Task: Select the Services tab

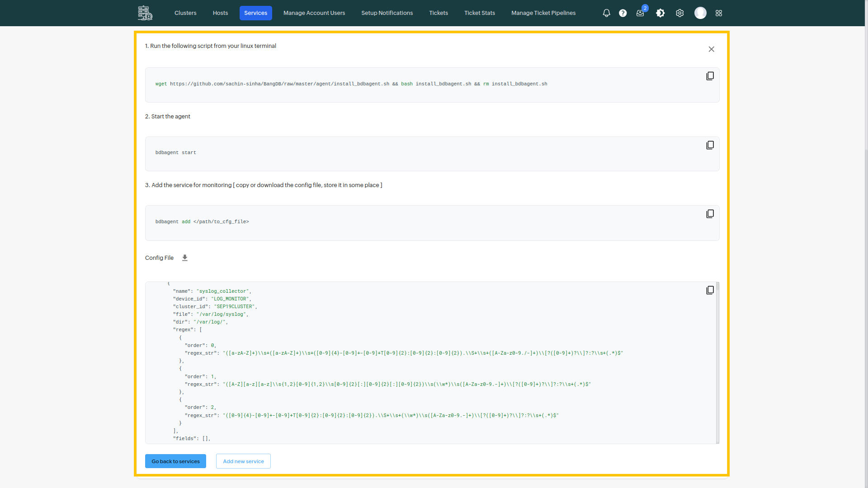Action: pyautogui.click(x=256, y=13)
